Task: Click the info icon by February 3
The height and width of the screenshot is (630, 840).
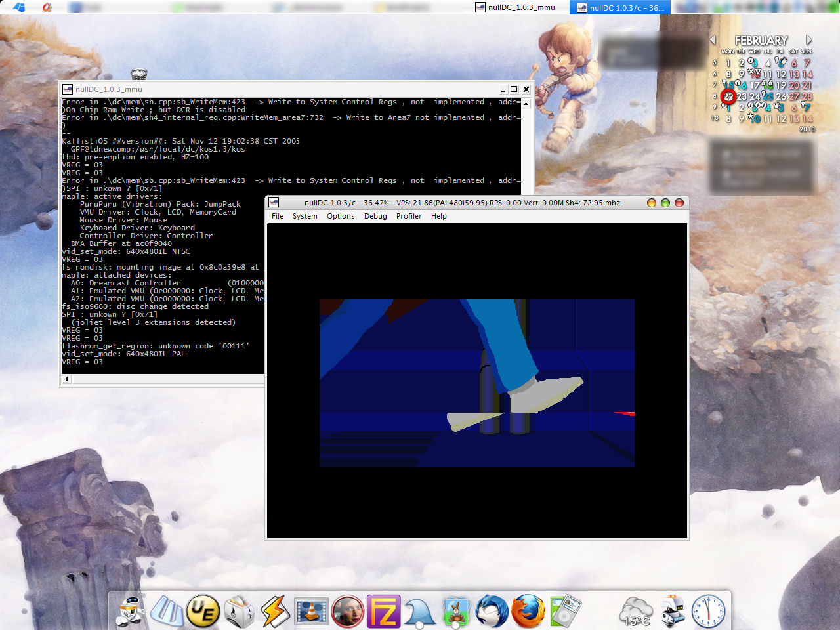Action: (751, 61)
